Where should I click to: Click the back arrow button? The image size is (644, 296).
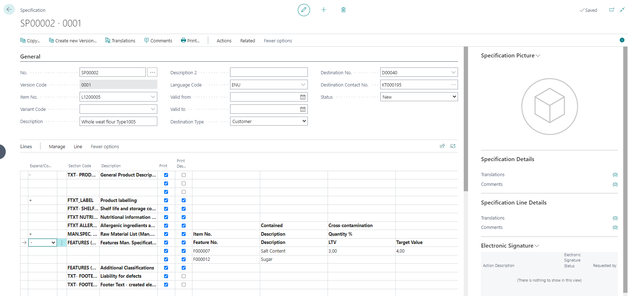point(9,9)
